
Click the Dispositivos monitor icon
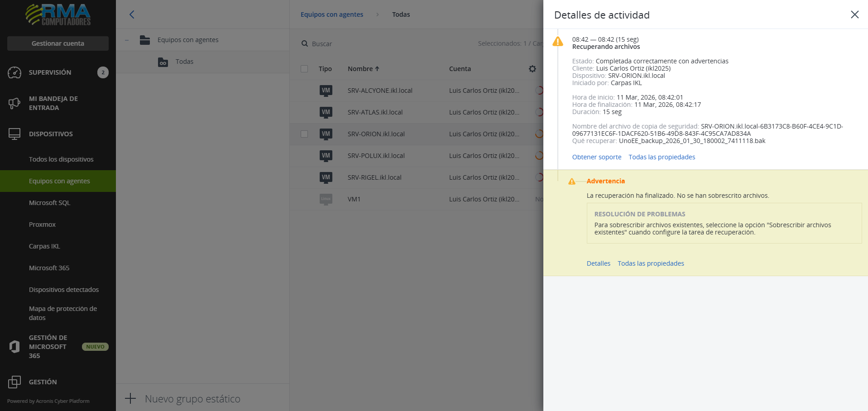14,134
